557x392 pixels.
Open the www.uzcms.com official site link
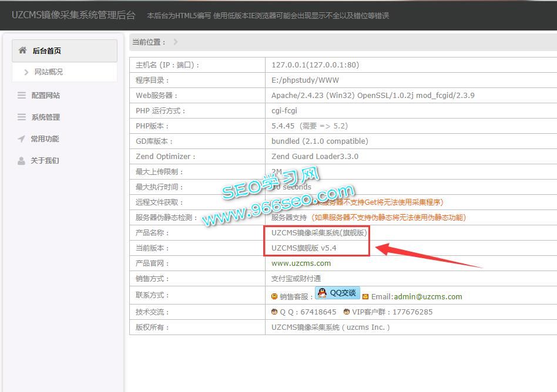[301, 263]
